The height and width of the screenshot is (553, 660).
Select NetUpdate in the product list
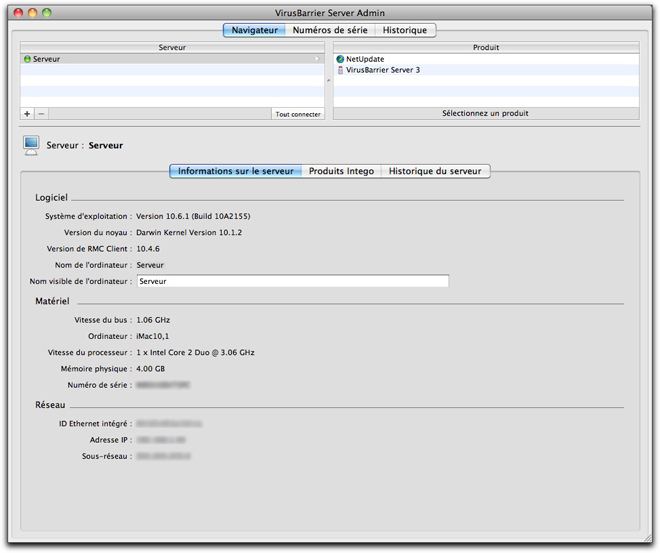(486, 59)
